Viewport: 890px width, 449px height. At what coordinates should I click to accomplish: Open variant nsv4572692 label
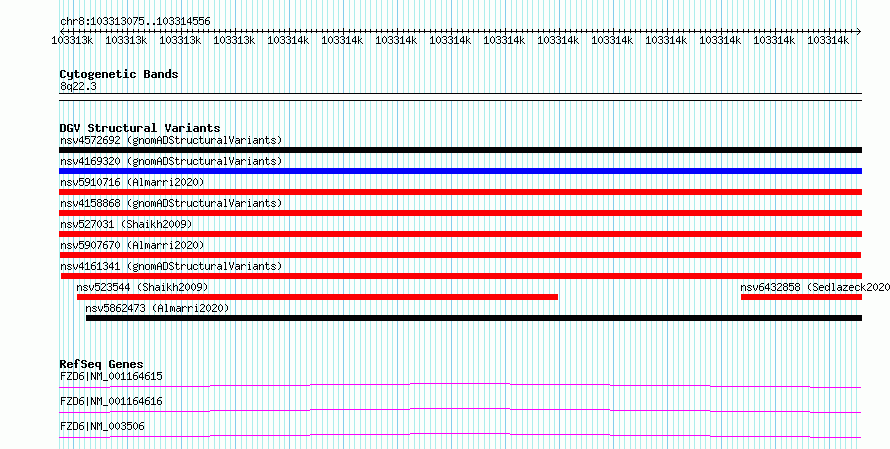click(x=171, y=140)
